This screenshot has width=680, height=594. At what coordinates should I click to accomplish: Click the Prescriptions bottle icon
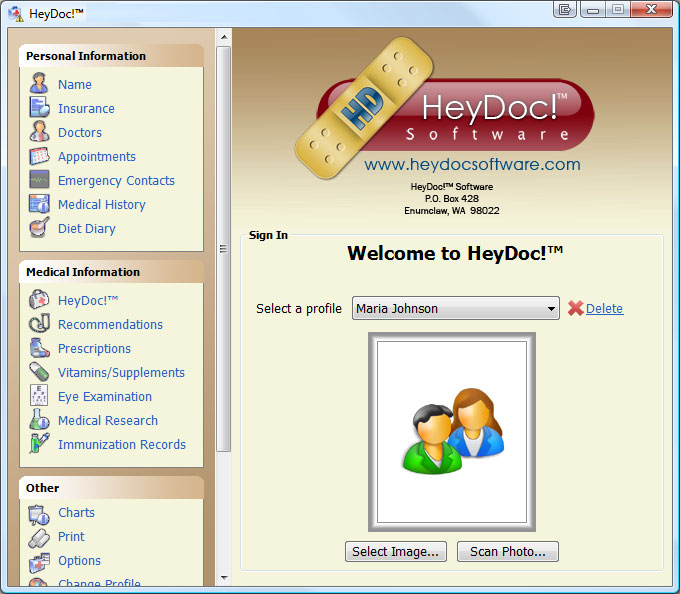point(39,348)
